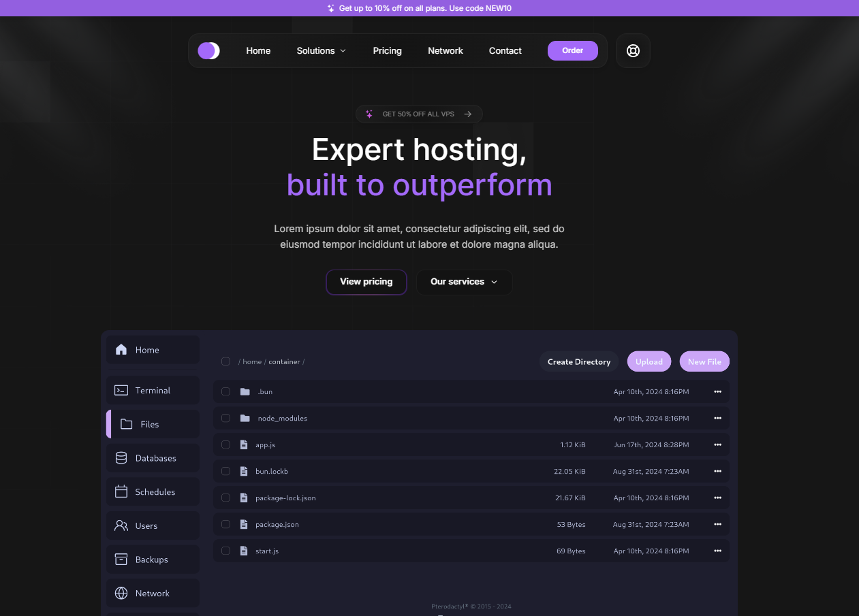
Task: Click the View pricing button
Action: pyautogui.click(x=366, y=282)
